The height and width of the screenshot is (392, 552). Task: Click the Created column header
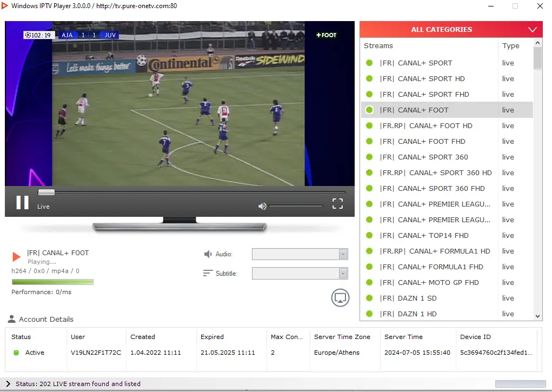click(x=143, y=337)
